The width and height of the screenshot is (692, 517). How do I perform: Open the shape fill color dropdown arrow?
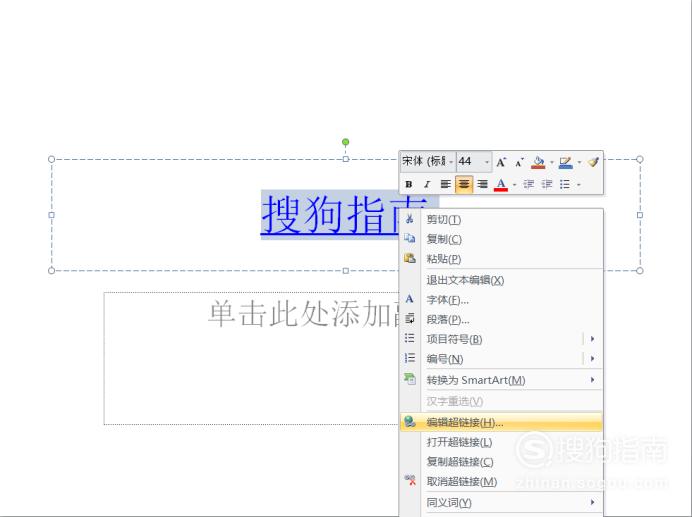[552, 162]
